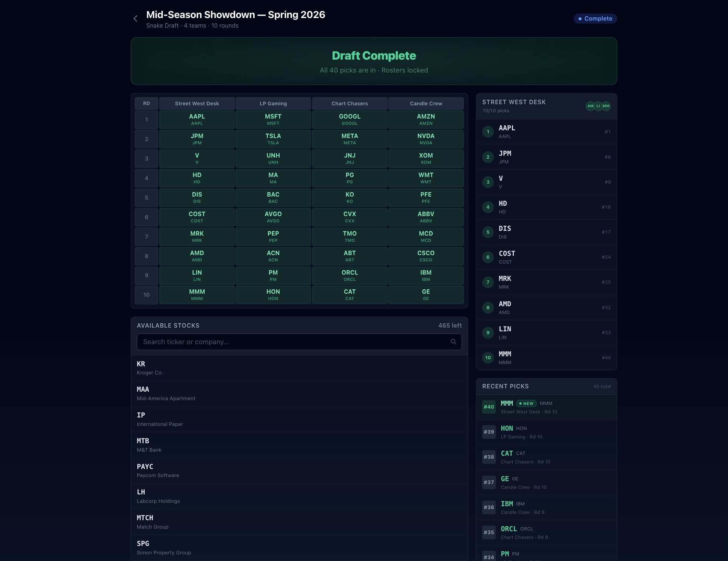The width and height of the screenshot is (728, 561).
Task: Click the ORCL cell in Chart Chasers
Action: click(350, 275)
